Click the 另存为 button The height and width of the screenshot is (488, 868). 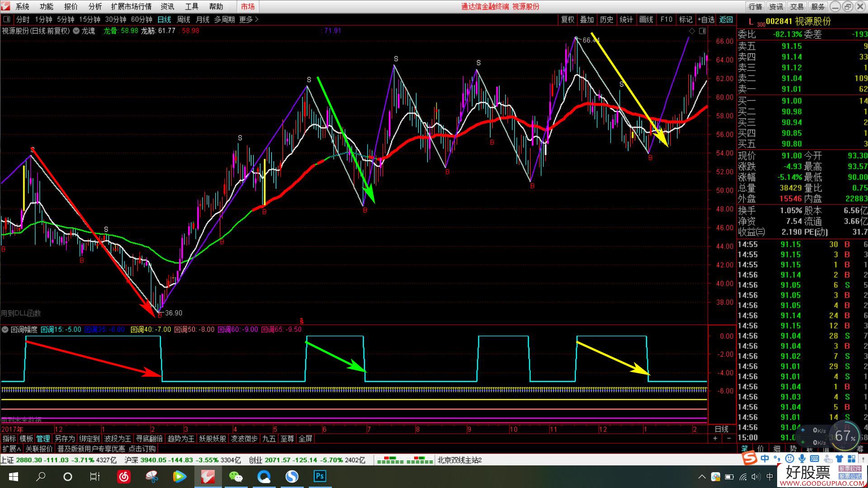65,438
